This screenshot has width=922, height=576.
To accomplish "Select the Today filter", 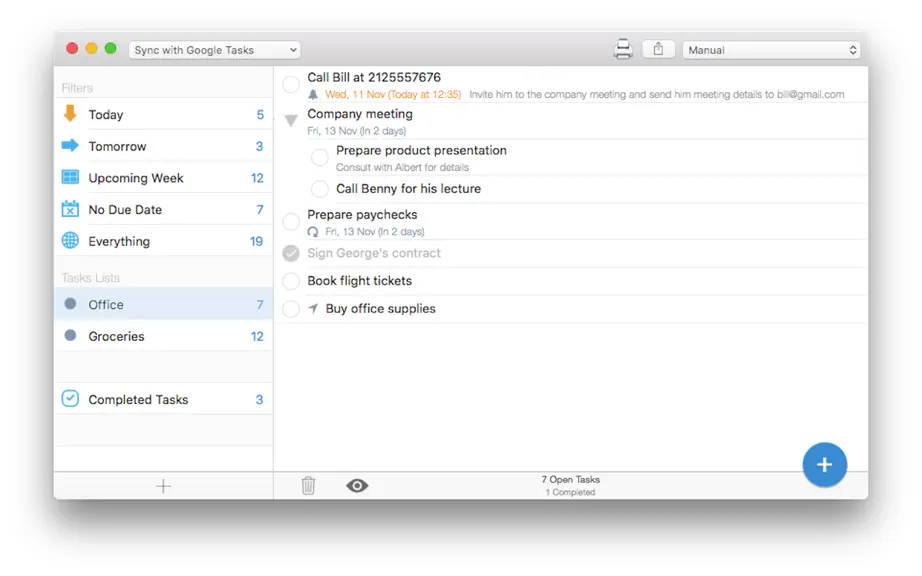I will click(163, 114).
